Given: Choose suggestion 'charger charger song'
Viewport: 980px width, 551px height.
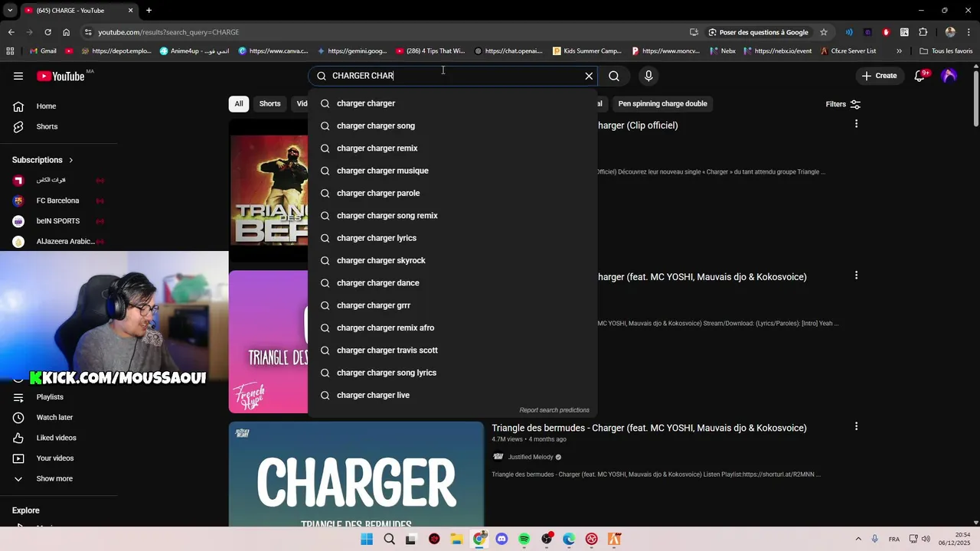Looking at the screenshot, I should tap(452, 126).
